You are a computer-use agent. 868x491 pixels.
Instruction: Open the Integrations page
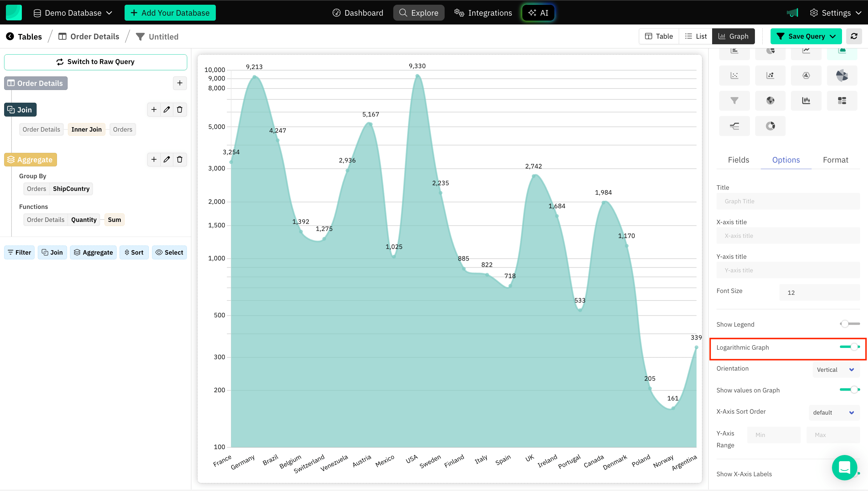coord(483,12)
